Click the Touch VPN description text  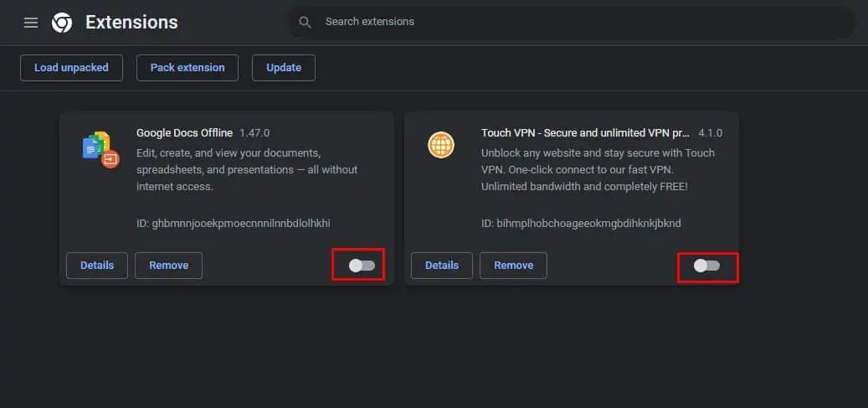(x=598, y=169)
